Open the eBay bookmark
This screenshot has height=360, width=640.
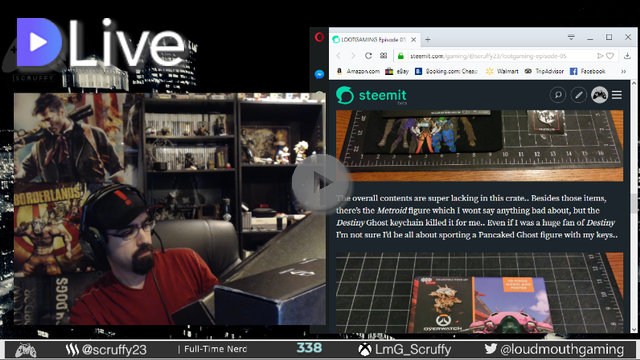pyautogui.click(x=397, y=71)
